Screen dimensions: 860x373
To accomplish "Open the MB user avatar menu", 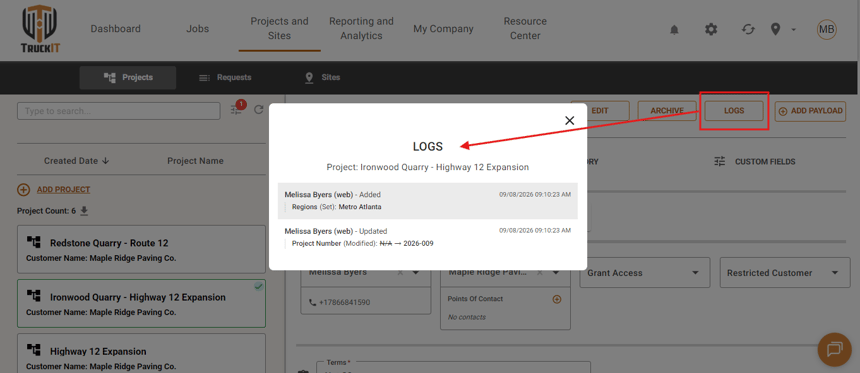I will 827,29.
